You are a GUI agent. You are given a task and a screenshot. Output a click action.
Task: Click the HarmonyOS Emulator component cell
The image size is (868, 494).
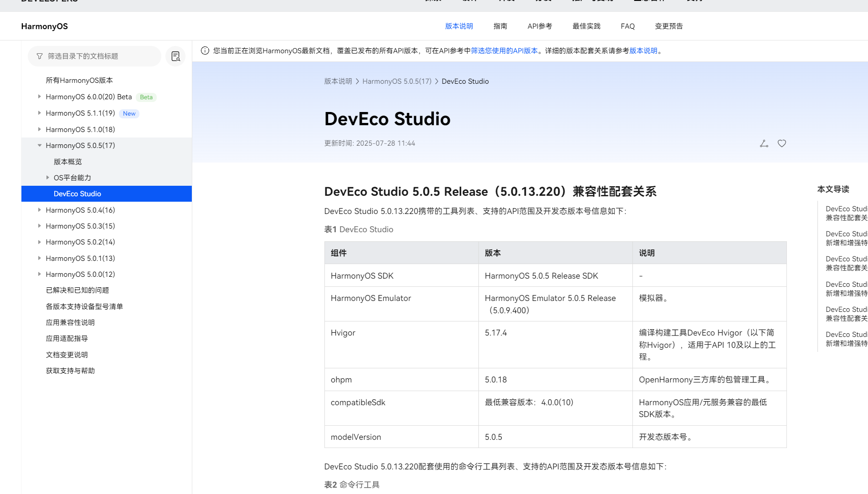(x=401, y=304)
